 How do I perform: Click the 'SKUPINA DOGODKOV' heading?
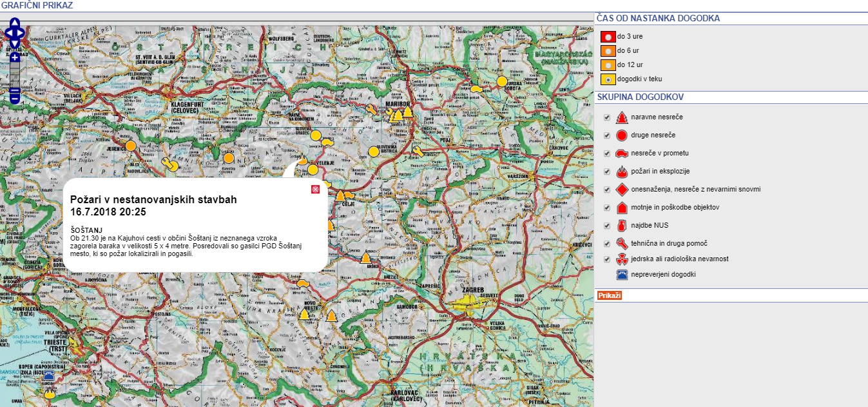coord(641,97)
